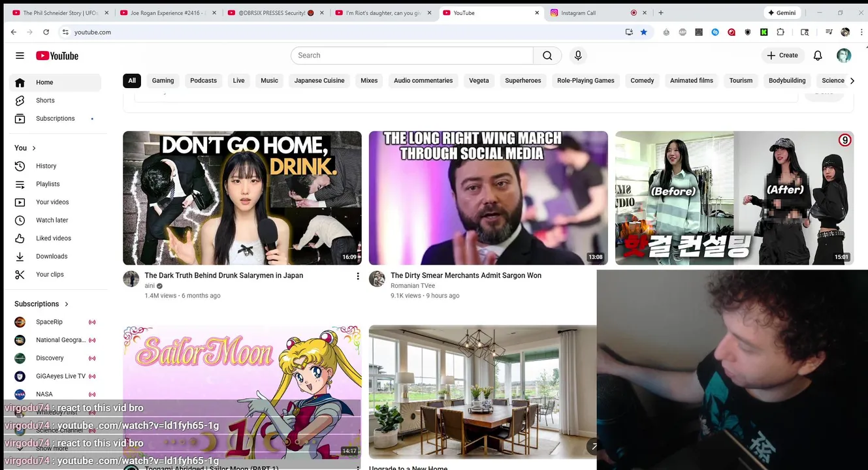Viewport: 868px width, 470px height.
Task: Open Liked videos
Action: coord(56,238)
